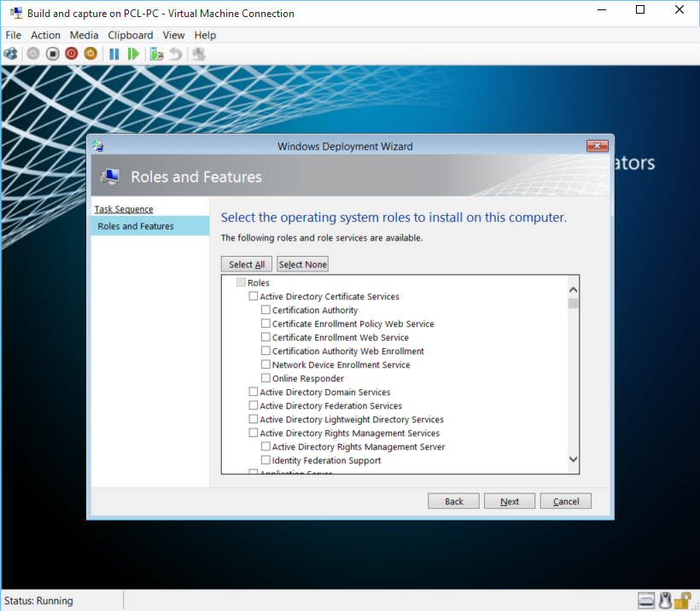The image size is (700, 611).
Task: Click the Next button
Action: [x=509, y=501]
